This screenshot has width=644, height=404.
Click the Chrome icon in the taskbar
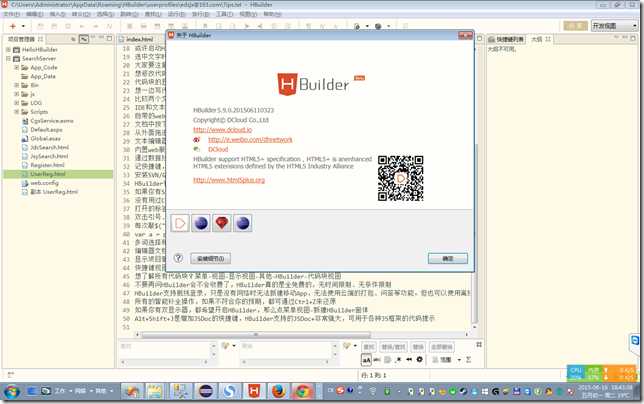[303, 391]
